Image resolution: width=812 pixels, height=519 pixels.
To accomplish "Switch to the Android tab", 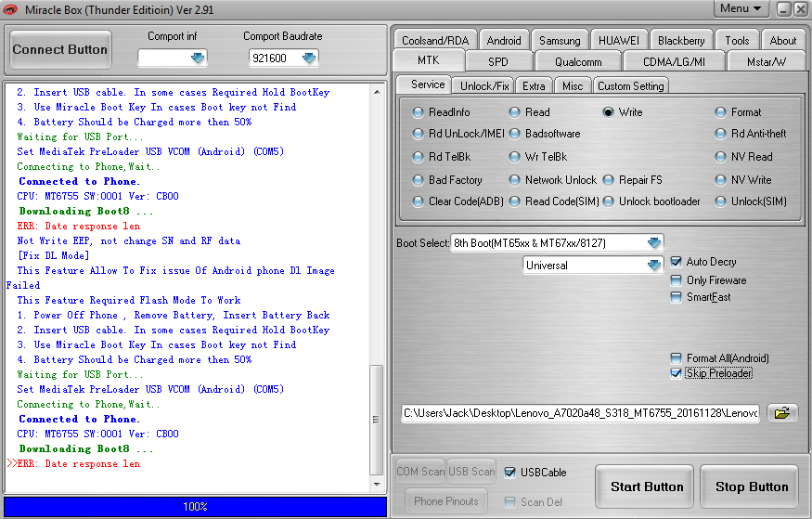I will pyautogui.click(x=503, y=41).
